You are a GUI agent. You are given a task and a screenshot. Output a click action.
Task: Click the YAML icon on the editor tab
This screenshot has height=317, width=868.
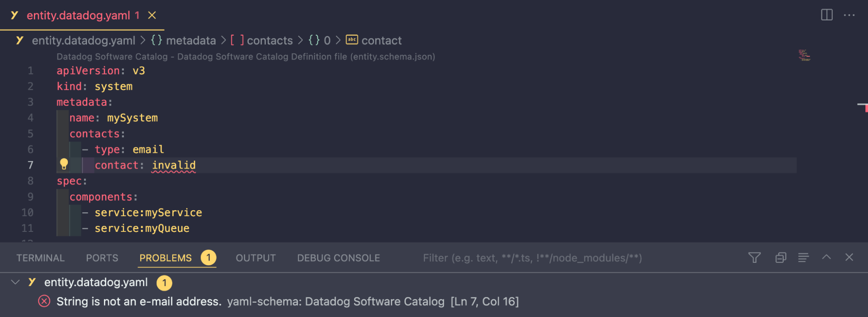point(15,15)
